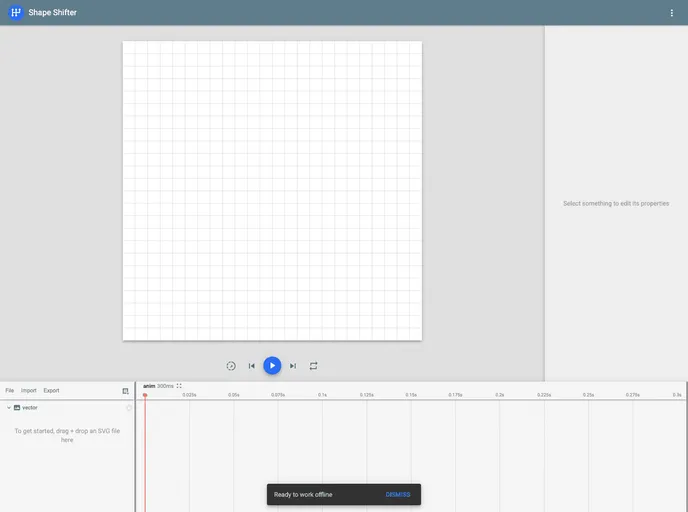Collapse the vector layer chevron
The image size is (688, 512).
click(x=9, y=408)
